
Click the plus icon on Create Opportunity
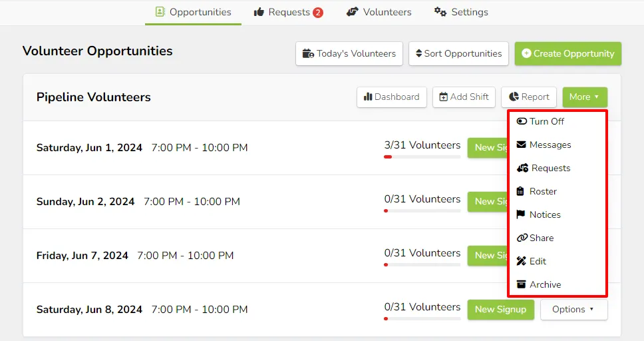tap(526, 53)
